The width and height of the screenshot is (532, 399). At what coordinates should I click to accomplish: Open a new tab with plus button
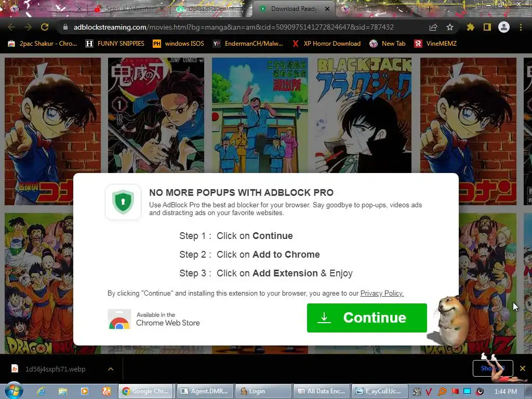coord(429,9)
